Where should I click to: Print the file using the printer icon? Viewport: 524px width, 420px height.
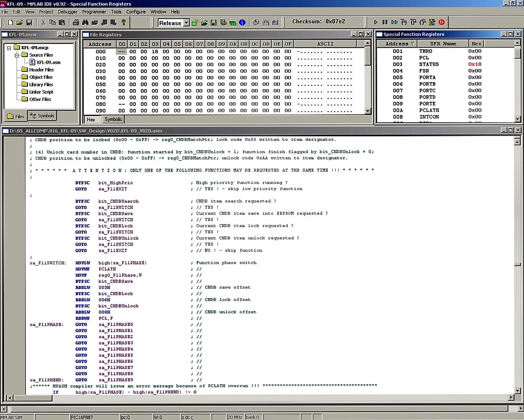[76, 23]
